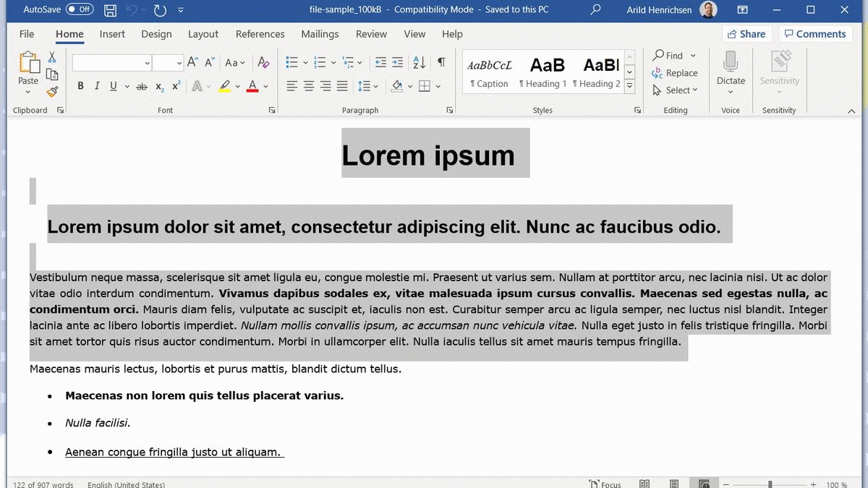The image size is (868, 488).
Task: Open the Sort dialog from the Paragraph group
Action: tap(419, 62)
